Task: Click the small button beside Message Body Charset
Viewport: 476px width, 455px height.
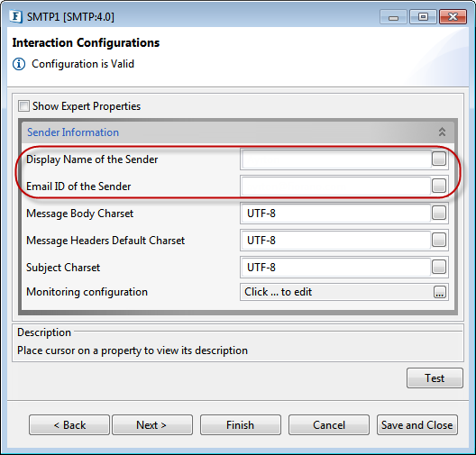Action: click(439, 213)
